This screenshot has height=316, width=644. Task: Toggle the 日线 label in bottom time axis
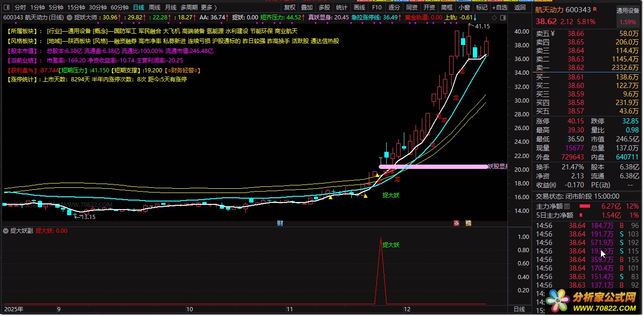click(519, 309)
